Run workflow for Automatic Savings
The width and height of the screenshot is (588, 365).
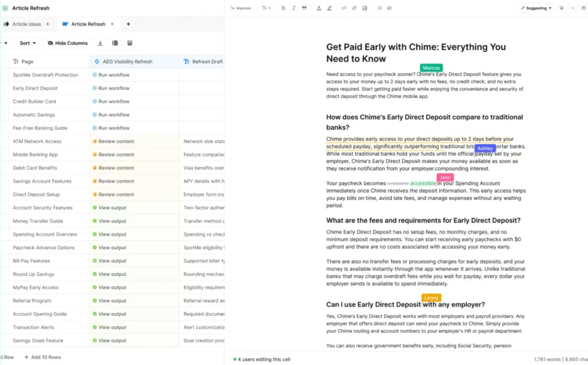pos(111,115)
